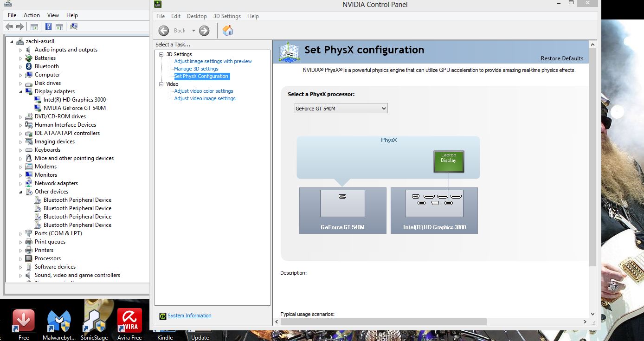644x341 pixels.
Task: Click the Keyboards category icon
Action: click(29, 150)
